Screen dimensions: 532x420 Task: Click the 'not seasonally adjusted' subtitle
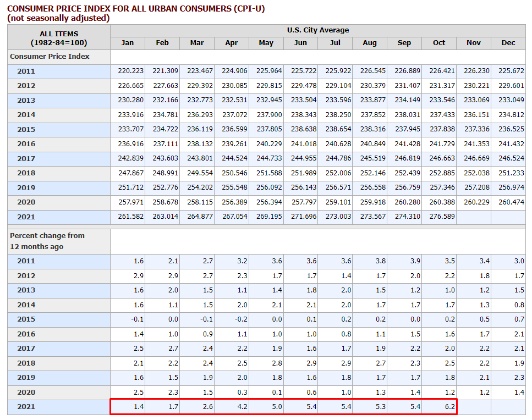58,18
